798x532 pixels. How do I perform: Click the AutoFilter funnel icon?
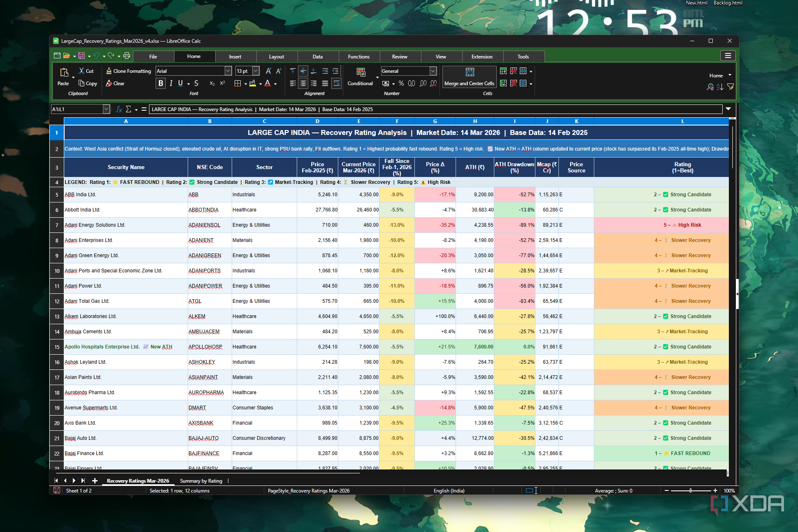731,87
